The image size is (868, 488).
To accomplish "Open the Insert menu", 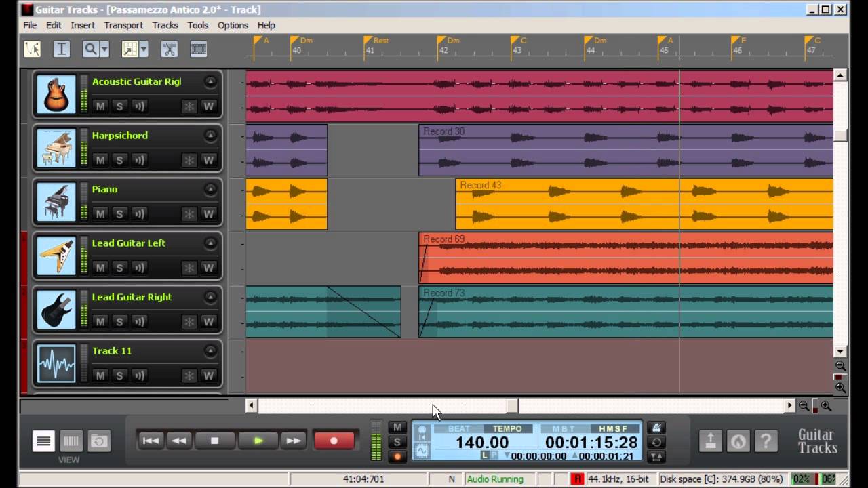I will [83, 25].
